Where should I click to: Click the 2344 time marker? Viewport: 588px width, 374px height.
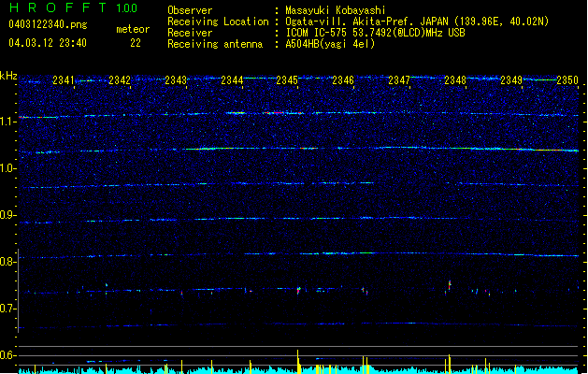click(232, 80)
